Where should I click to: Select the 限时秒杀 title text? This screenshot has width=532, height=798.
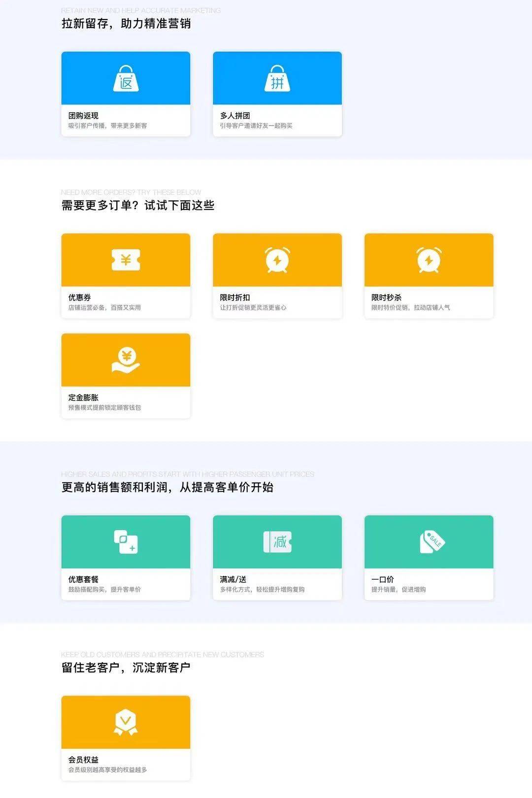[x=386, y=298]
